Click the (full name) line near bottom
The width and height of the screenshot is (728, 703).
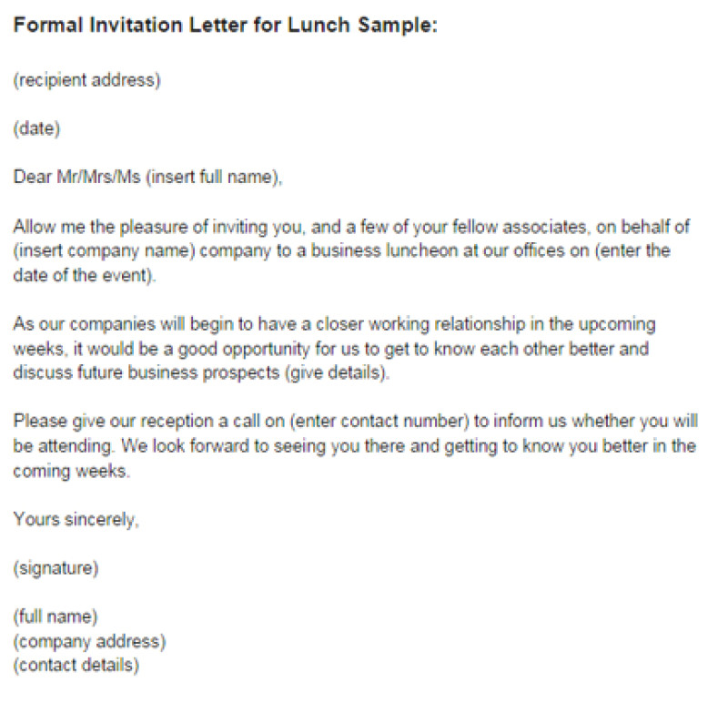55,618
